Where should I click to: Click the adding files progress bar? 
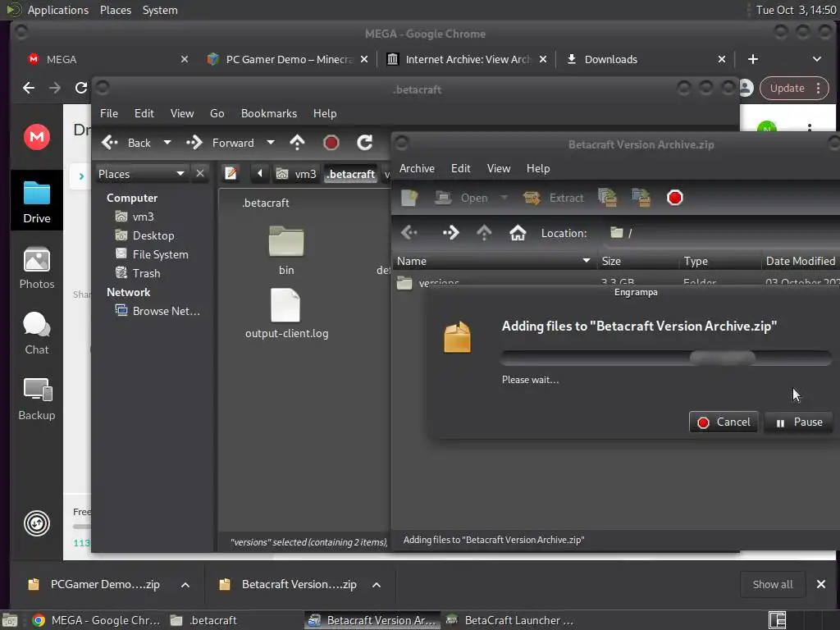(666, 358)
